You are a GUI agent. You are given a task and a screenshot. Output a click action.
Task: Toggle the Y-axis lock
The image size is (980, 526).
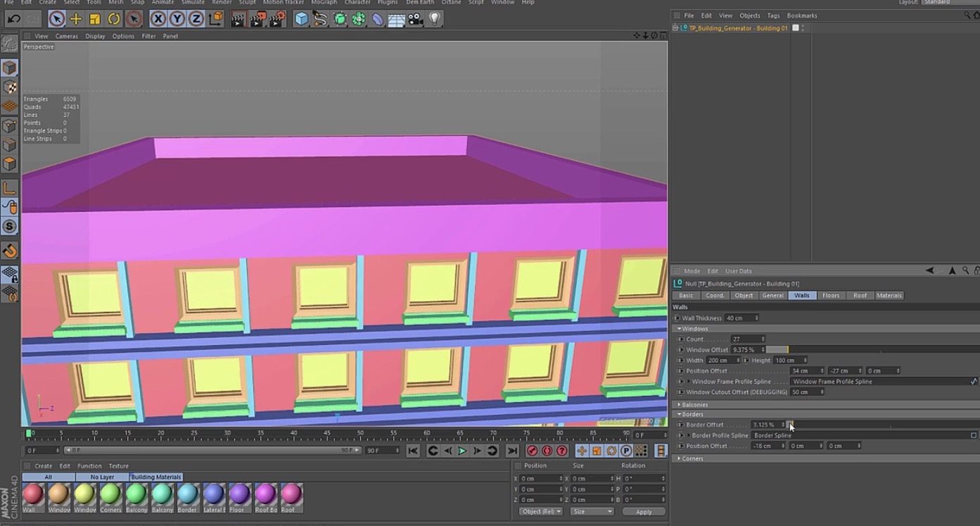[x=177, y=19]
